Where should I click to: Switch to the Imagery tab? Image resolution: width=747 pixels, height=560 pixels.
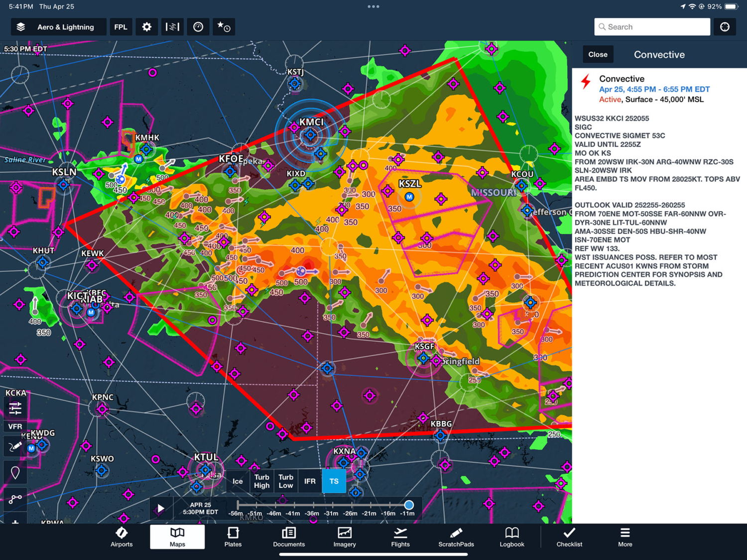coord(344,537)
